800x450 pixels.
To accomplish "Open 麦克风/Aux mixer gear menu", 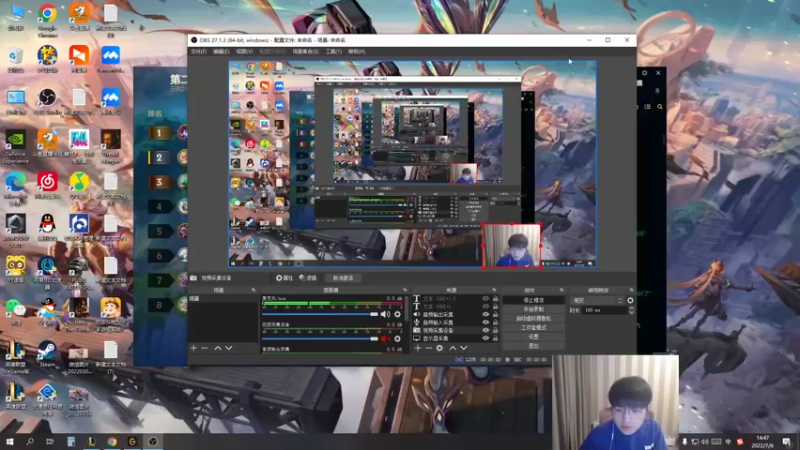I will pos(397,314).
